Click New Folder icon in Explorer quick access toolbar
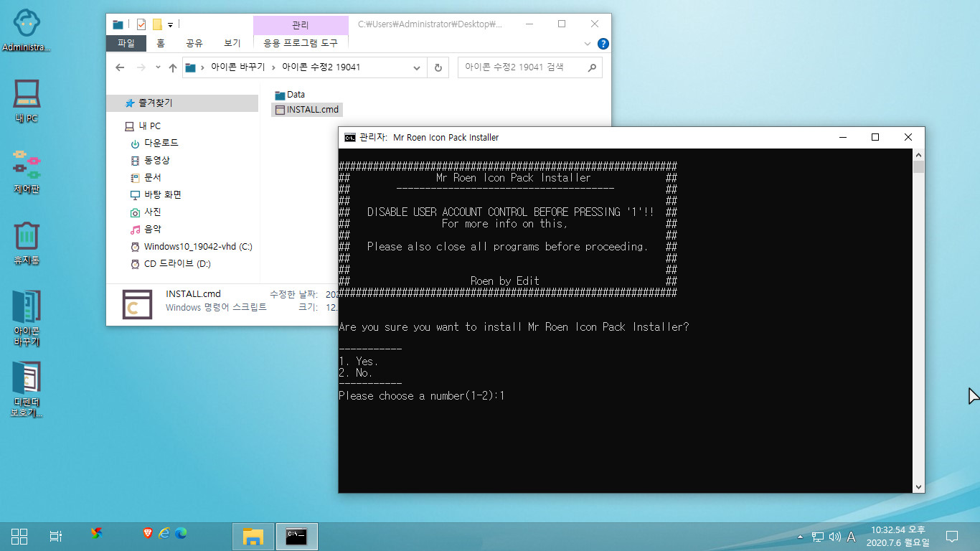 [157, 24]
